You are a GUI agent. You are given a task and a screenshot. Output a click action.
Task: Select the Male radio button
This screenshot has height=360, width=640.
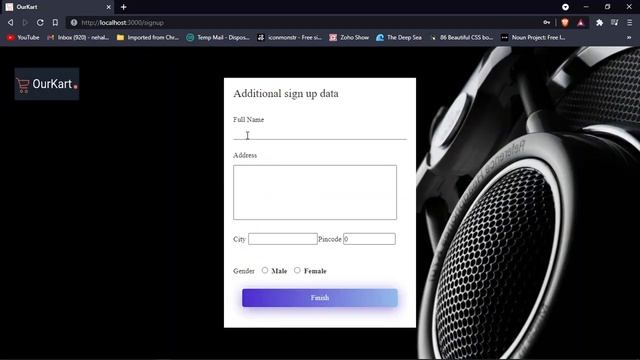(x=265, y=270)
